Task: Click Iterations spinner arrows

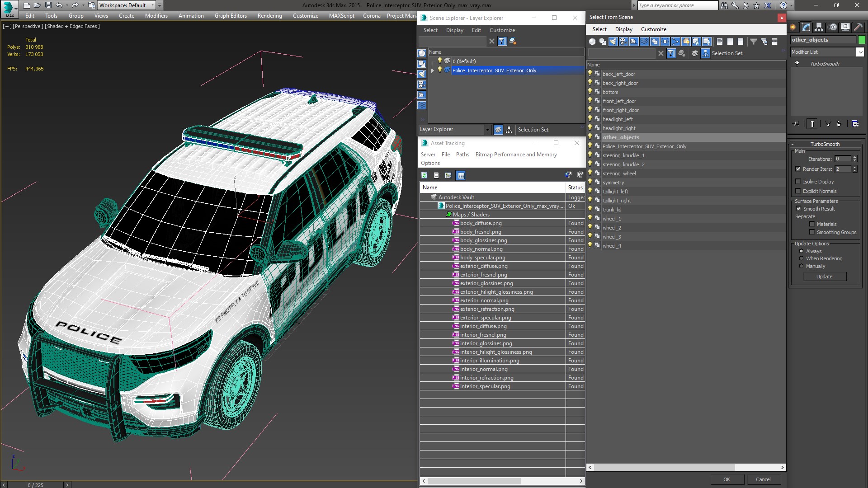Action: (x=854, y=159)
